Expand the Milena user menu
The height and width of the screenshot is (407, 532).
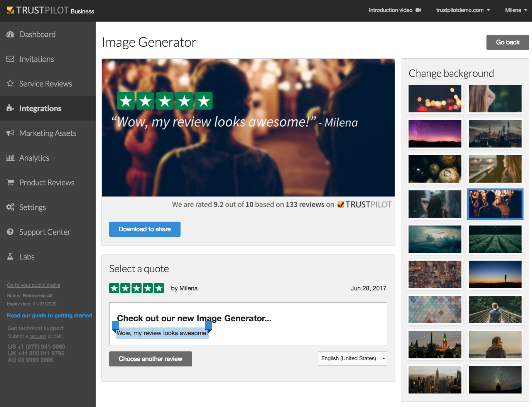[x=516, y=10]
